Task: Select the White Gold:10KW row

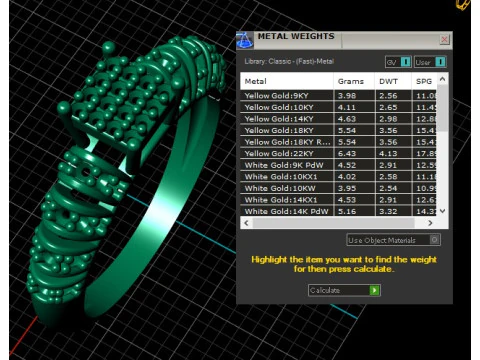Action: (x=338, y=188)
